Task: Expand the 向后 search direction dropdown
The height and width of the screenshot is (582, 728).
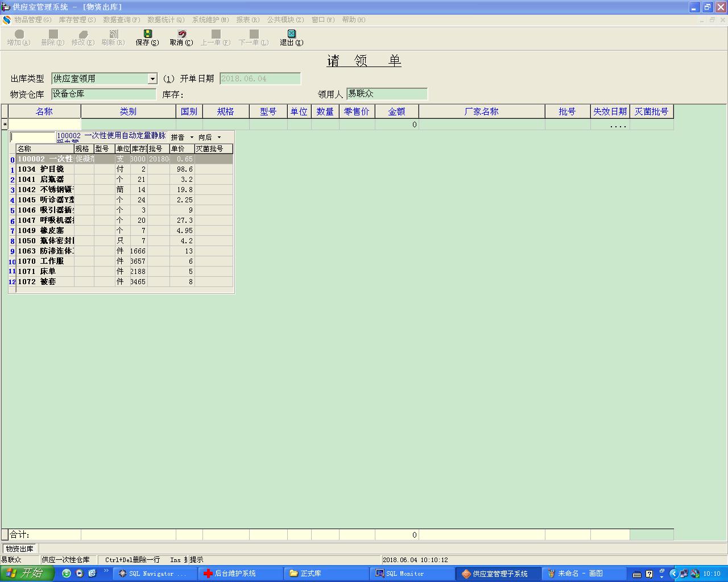Action: [219, 138]
